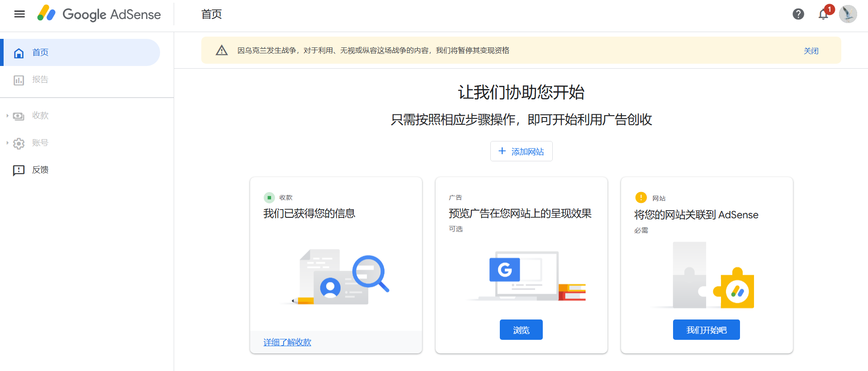
Task: Click the 可选 label on ad card
Action: click(455, 229)
